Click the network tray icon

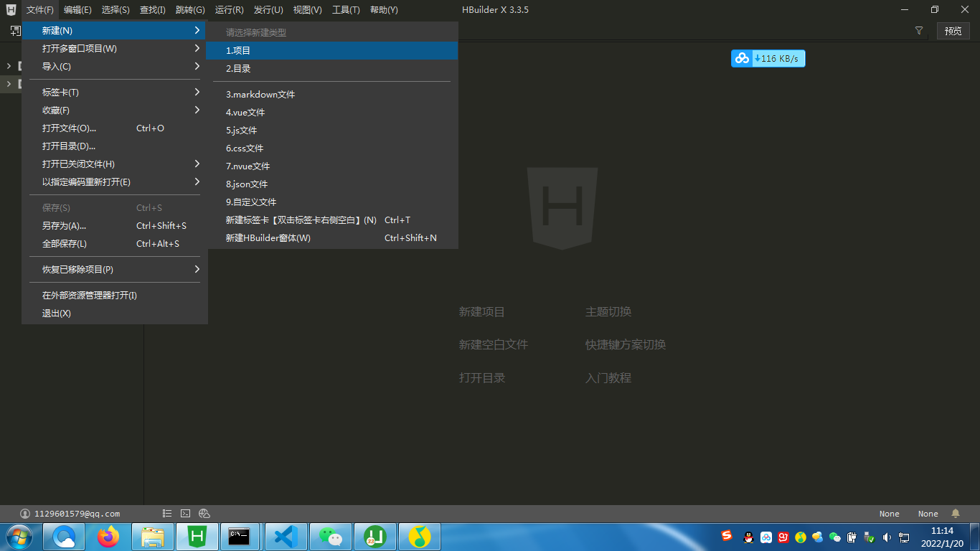[x=904, y=537]
